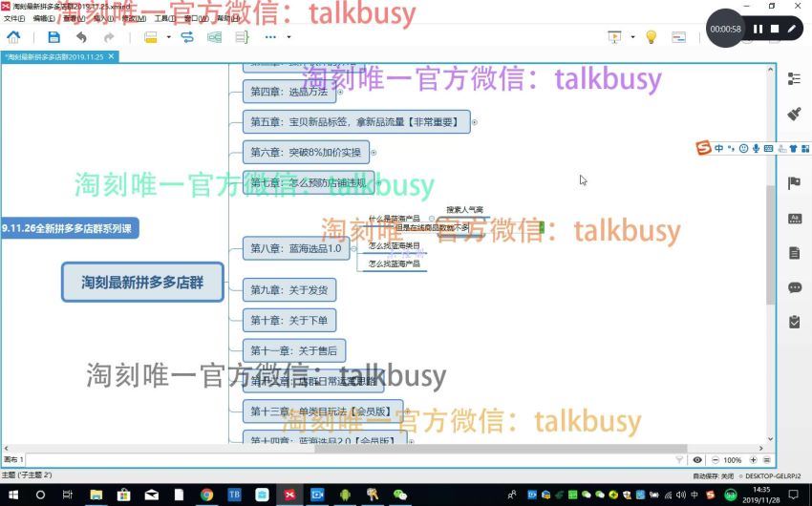Select topic 第八章：蓝海选品1.0
The width and height of the screenshot is (812, 506).
tap(296, 248)
